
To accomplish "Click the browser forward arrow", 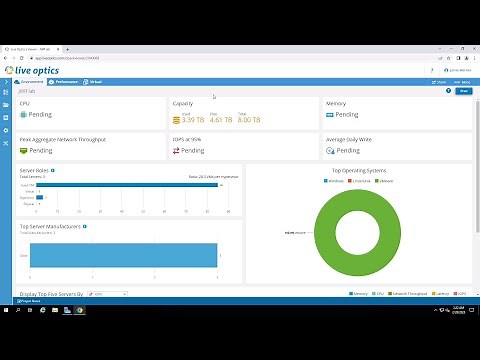I will click(x=13, y=58).
